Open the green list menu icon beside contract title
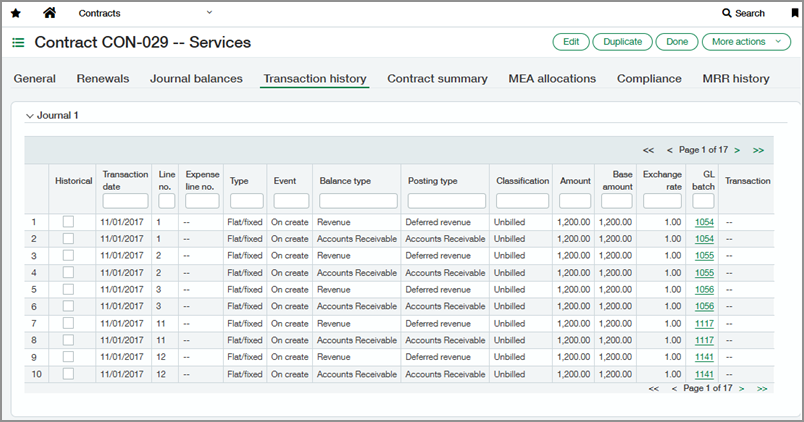This screenshot has height=422, width=804. 18,43
